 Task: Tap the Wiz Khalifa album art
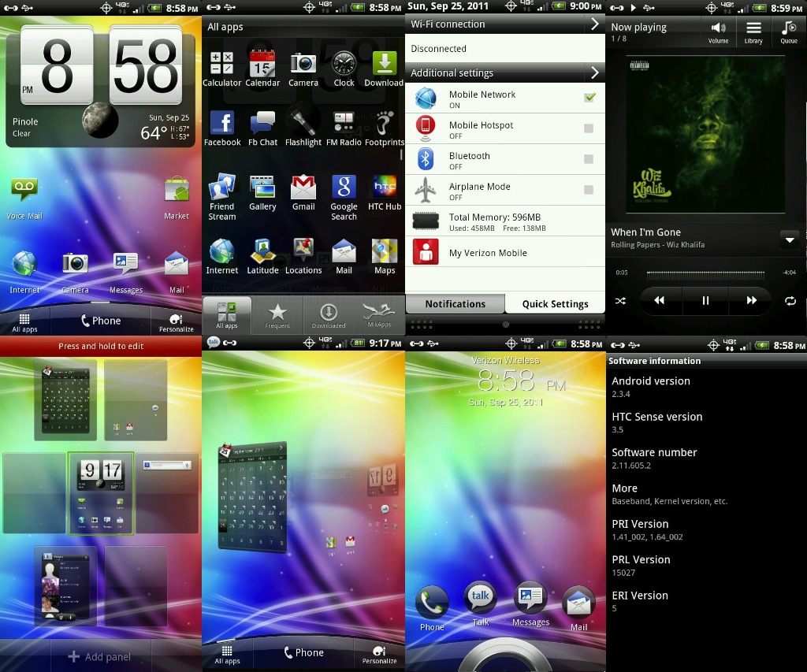[705, 133]
